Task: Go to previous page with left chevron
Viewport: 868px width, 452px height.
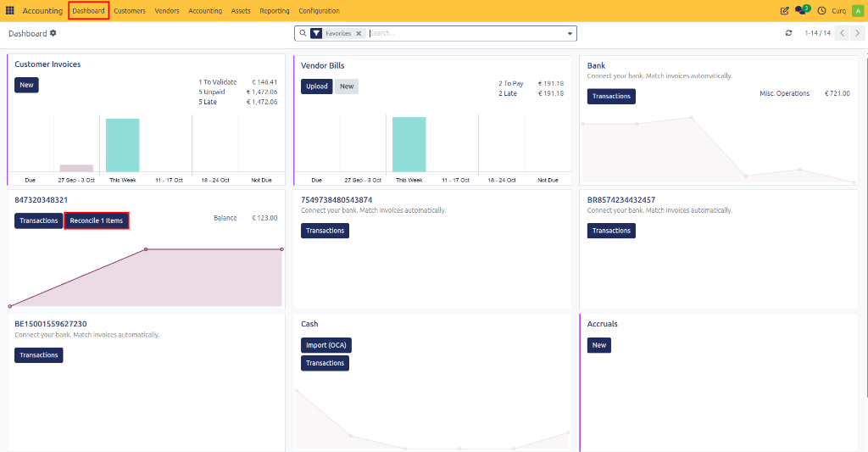Action: point(842,33)
